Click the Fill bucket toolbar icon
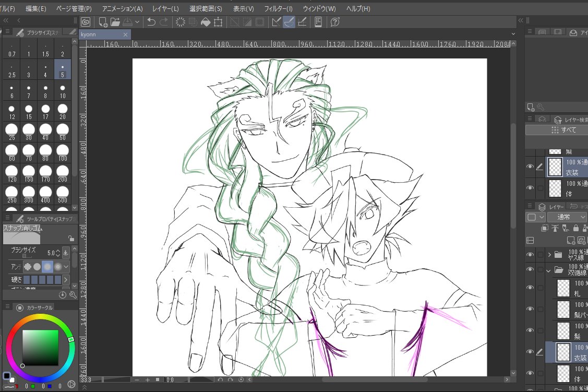588x392 pixels. [x=206, y=22]
